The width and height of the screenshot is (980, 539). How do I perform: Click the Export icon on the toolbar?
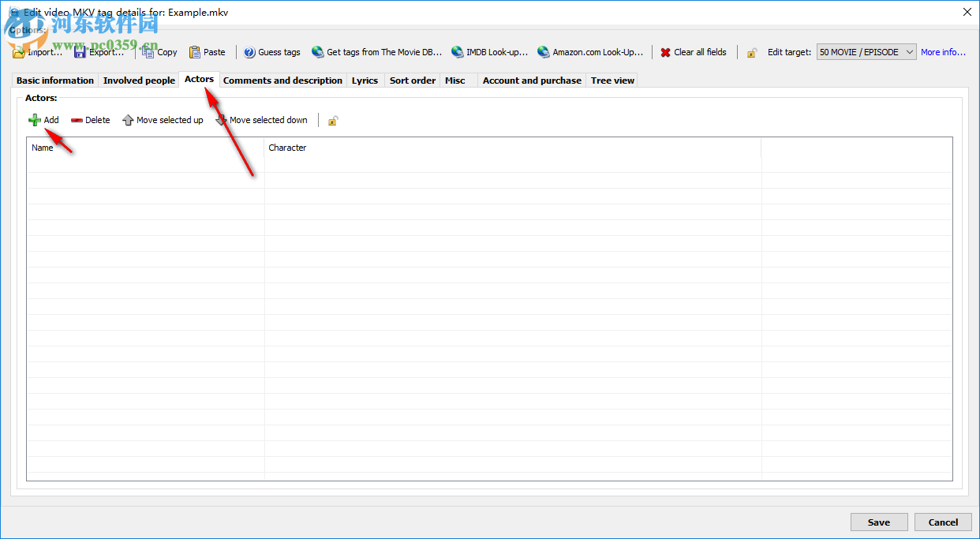pos(81,52)
